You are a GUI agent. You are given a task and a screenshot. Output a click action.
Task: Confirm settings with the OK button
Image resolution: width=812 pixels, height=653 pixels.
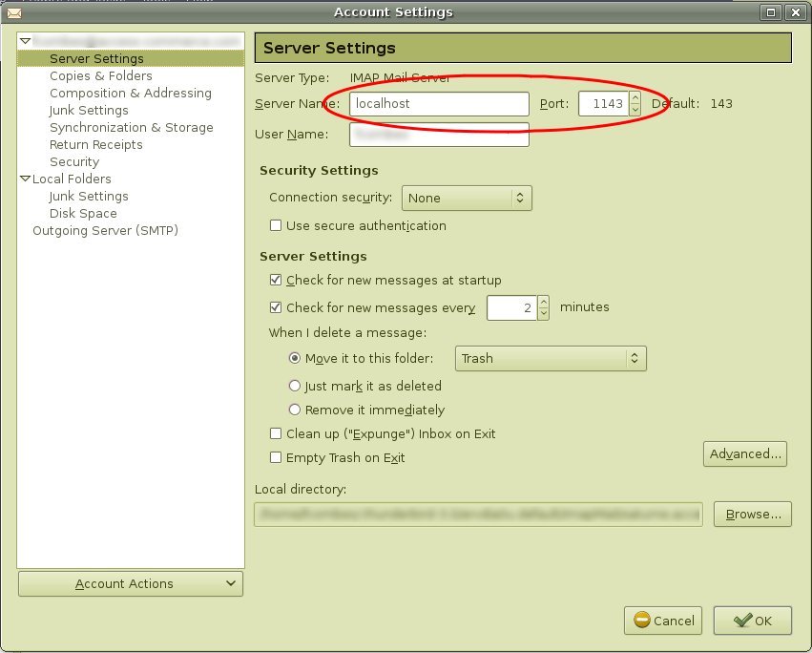coord(753,621)
